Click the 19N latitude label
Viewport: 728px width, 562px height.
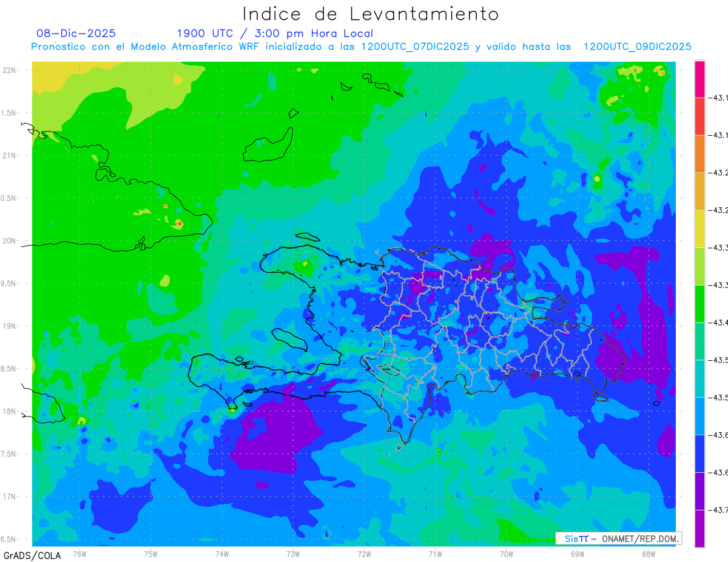click(10, 326)
